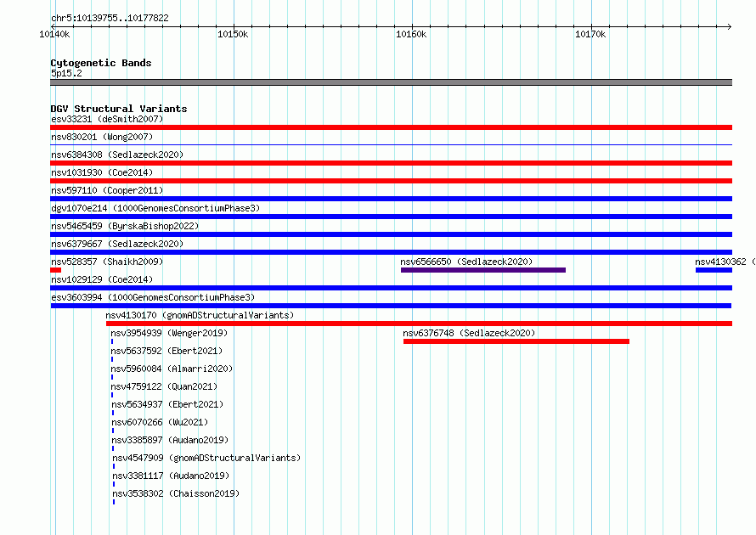The image size is (756, 535).
Task: Select the gray 5p15.2 cytoband bar
Action: pos(391,82)
